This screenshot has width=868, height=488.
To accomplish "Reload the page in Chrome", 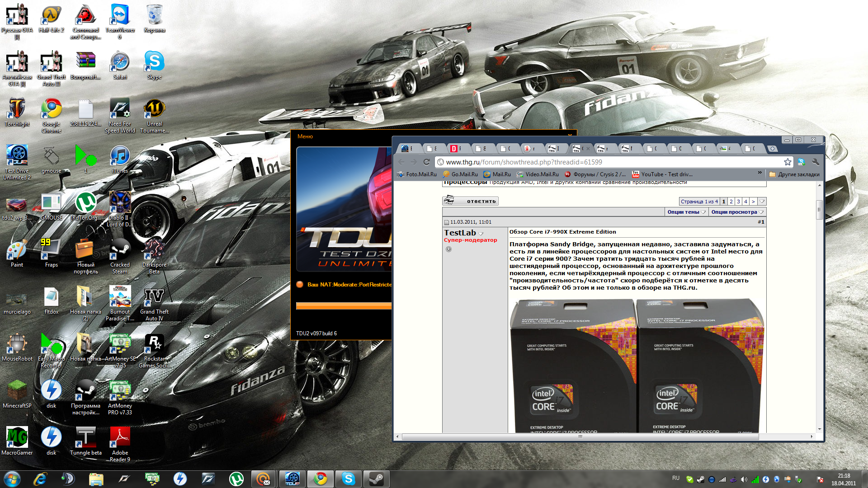I will click(x=426, y=162).
